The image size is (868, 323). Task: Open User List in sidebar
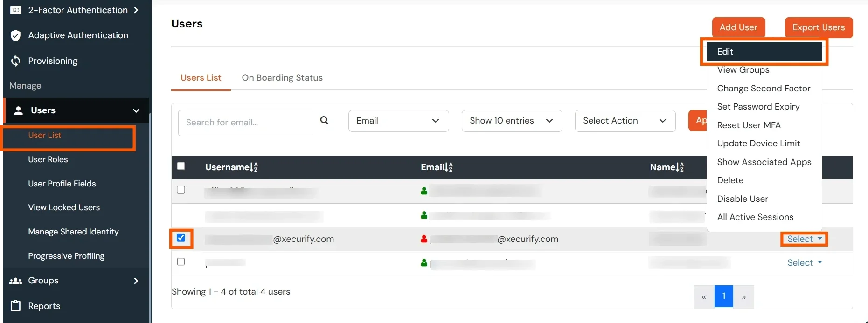coord(45,135)
